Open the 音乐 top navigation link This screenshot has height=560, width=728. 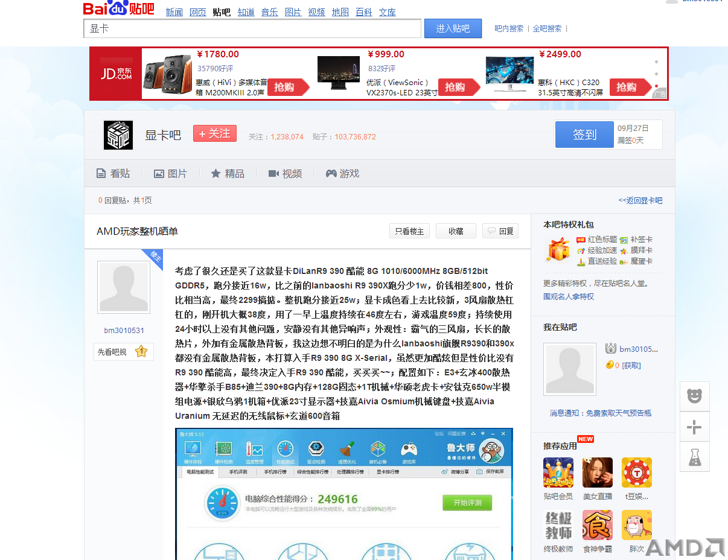click(x=270, y=12)
